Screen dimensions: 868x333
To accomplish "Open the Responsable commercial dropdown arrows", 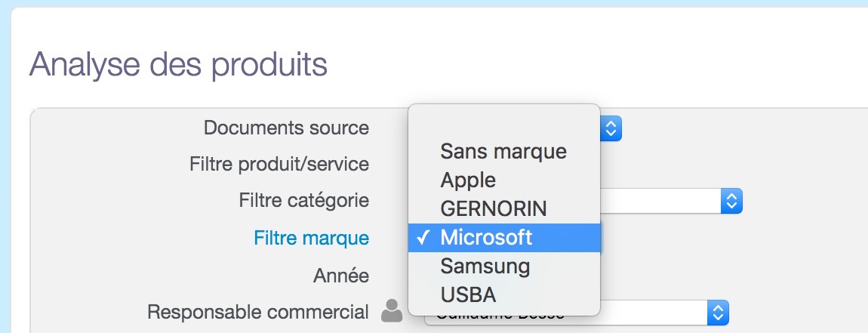I will point(718,313).
